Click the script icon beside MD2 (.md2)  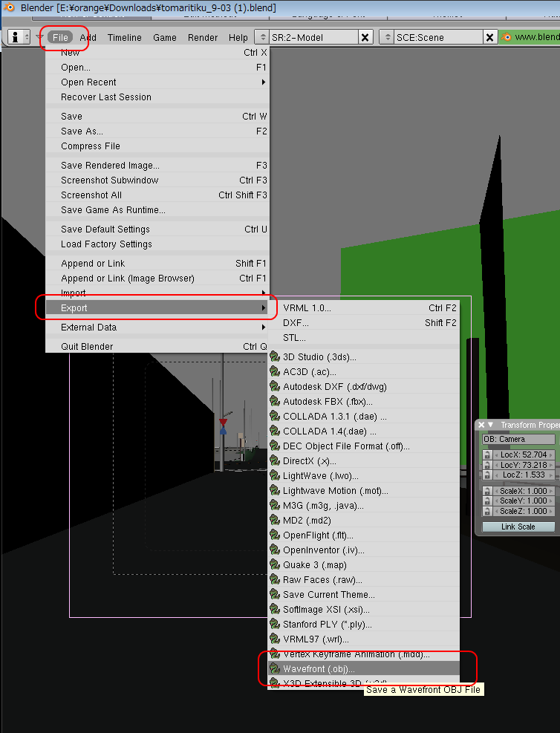pyautogui.click(x=275, y=521)
